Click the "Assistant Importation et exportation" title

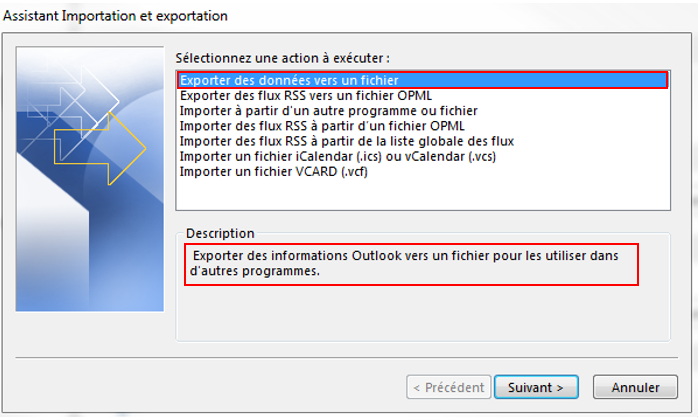[x=115, y=16]
